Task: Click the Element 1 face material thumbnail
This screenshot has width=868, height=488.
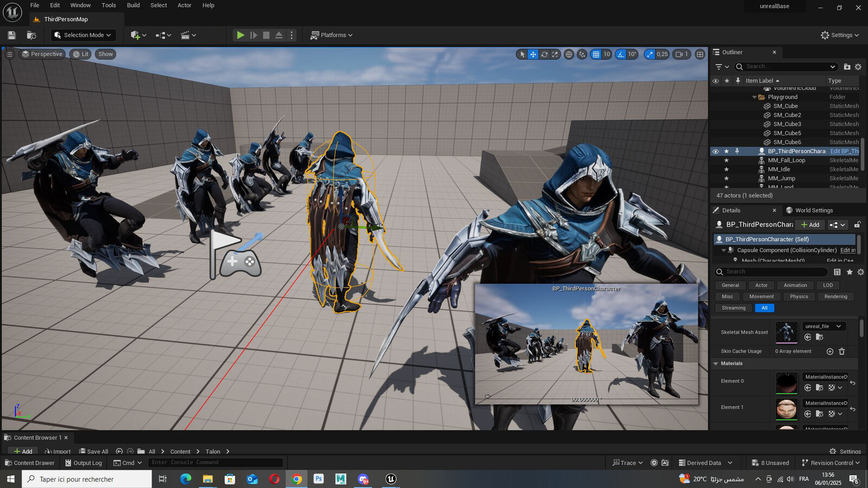Action: [787, 409]
